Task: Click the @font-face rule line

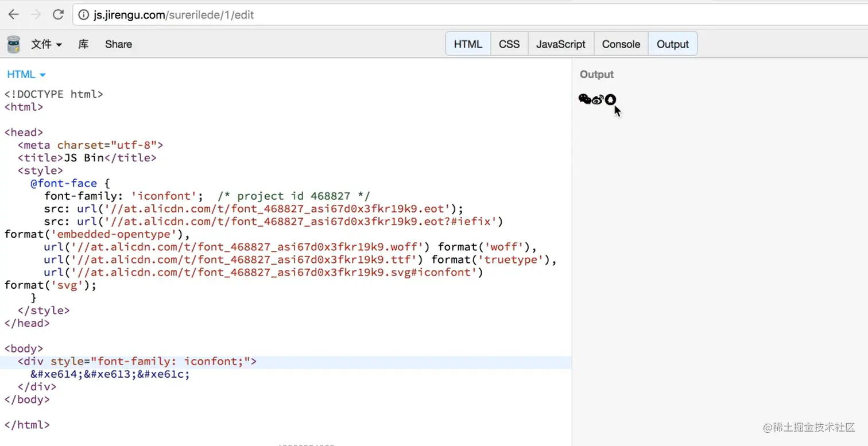Action: click(x=70, y=183)
